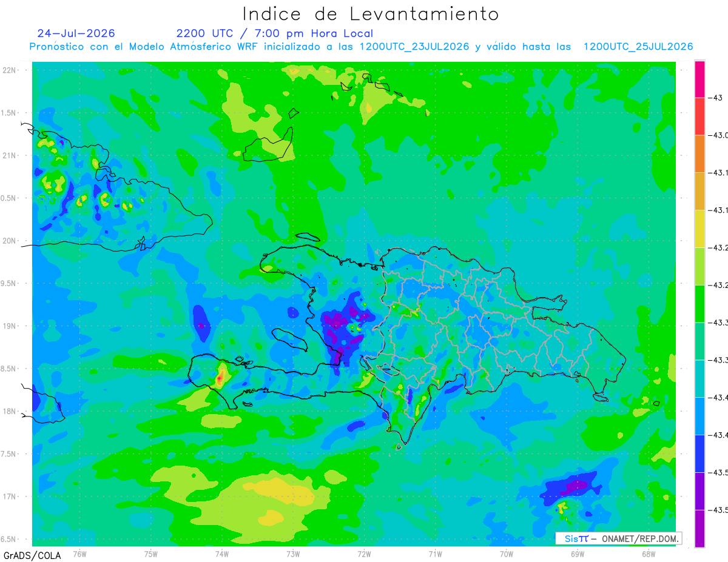
Task: Click the '69W' longitude label
Action: pyautogui.click(x=577, y=554)
